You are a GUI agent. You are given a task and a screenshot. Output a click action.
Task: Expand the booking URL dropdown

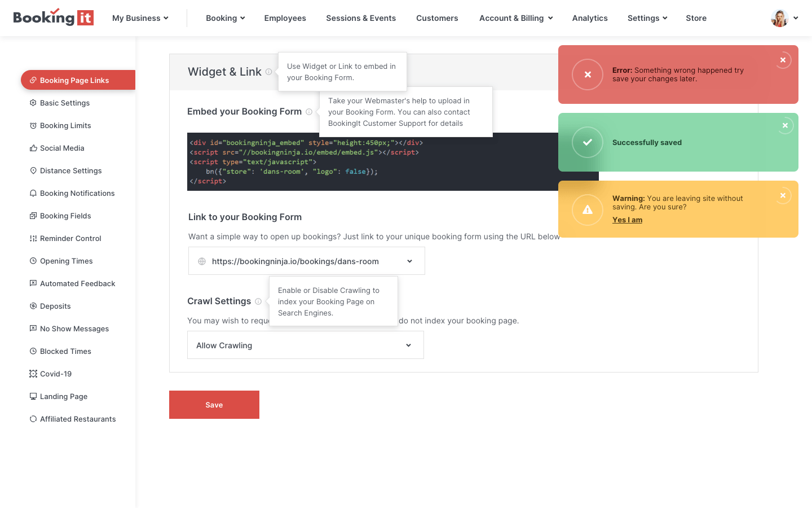tap(409, 261)
